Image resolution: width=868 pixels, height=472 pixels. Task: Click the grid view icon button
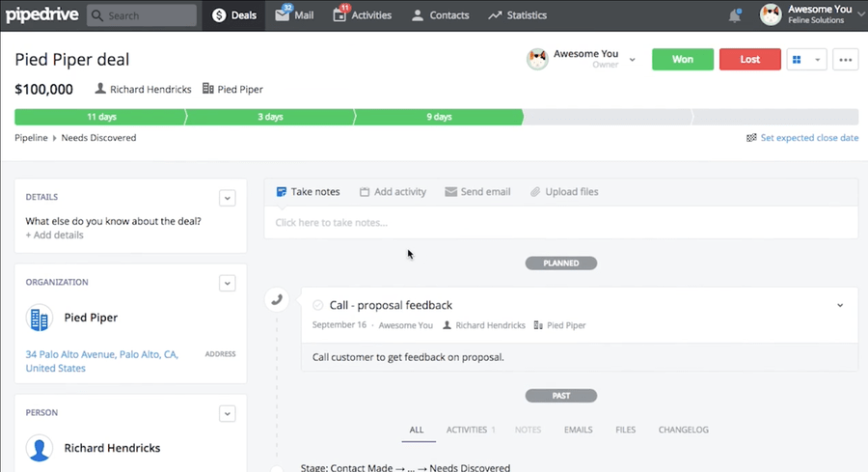pyautogui.click(x=797, y=59)
